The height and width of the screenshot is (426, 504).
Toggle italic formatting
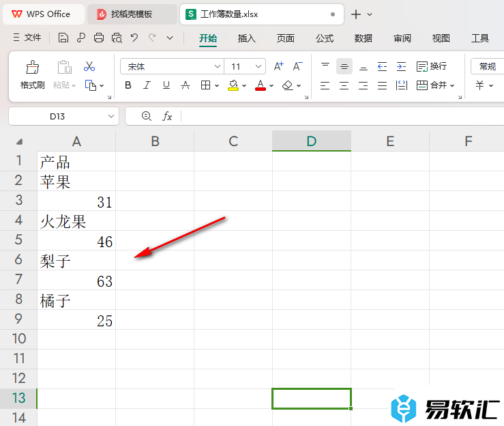point(147,85)
